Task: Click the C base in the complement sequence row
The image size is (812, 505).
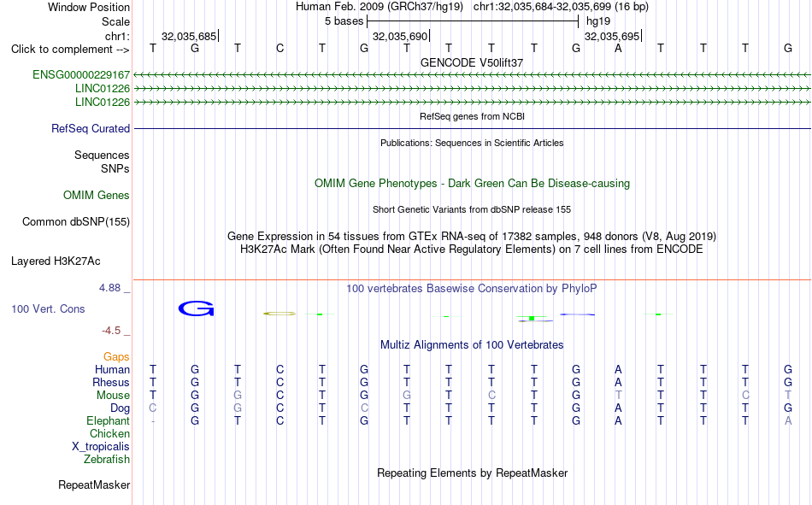Action: click(279, 48)
